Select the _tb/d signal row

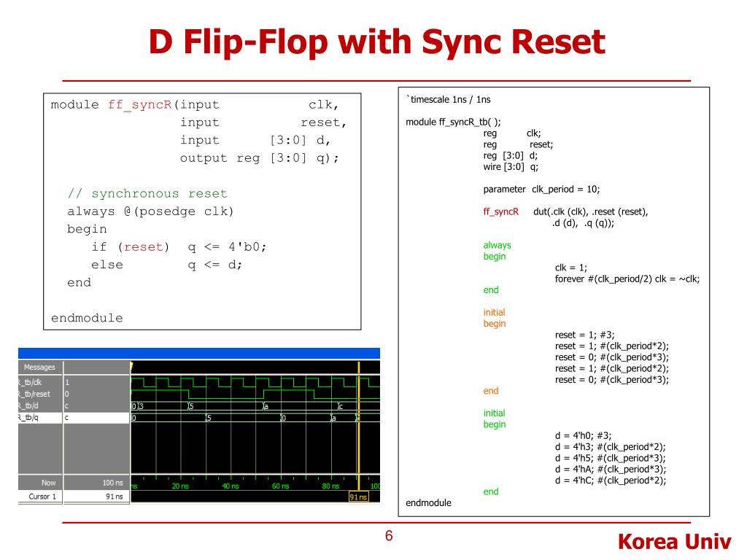(x=41, y=405)
